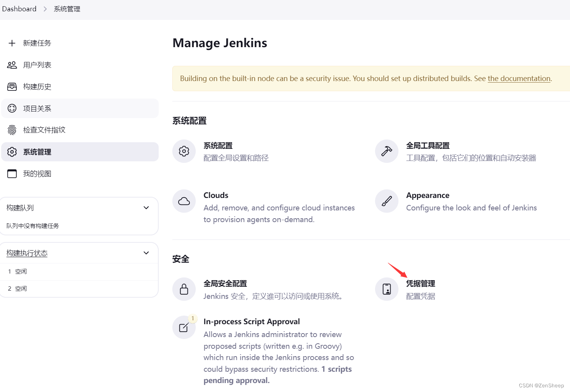This screenshot has width=570, height=392.
Task: Click executor 2 空闲 row
Action: point(79,289)
